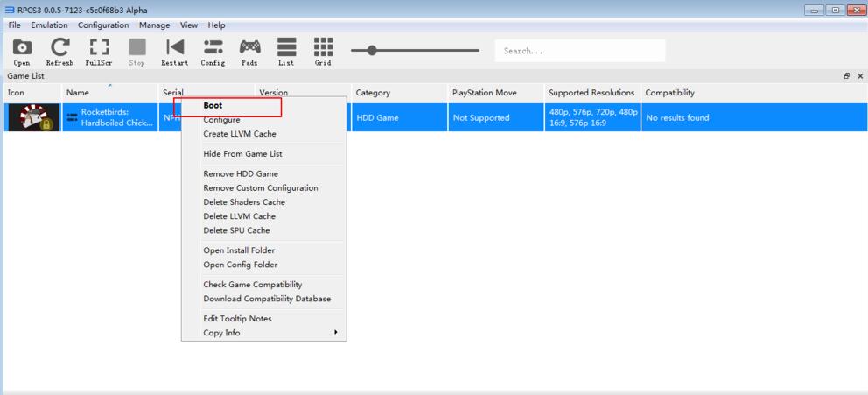The width and height of the screenshot is (868, 395).
Task: Refresh the game list
Action: [59, 52]
